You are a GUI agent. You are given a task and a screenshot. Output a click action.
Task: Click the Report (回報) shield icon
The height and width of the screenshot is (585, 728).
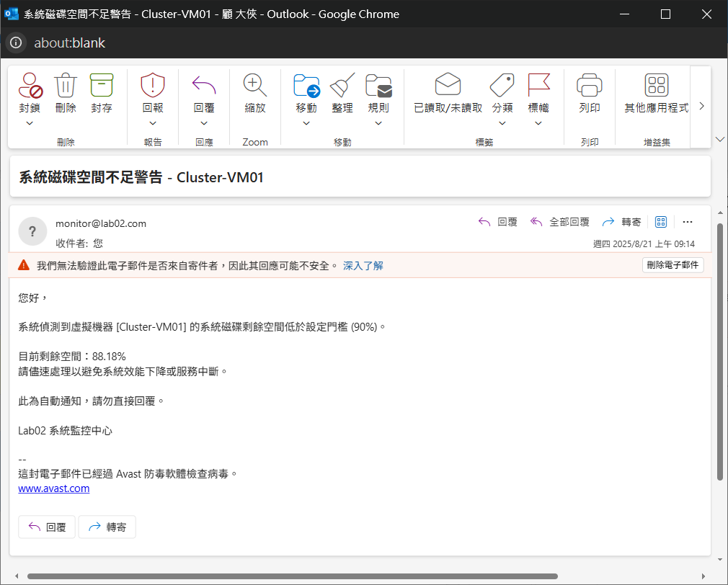point(153,86)
